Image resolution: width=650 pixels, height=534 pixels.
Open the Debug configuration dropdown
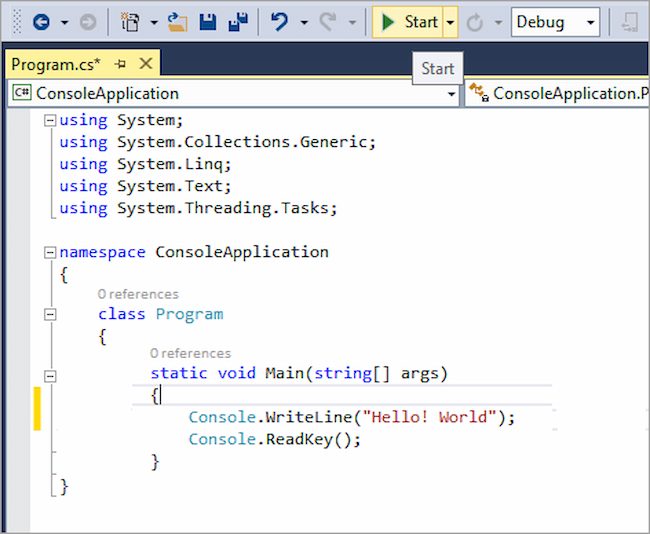pyautogui.click(x=555, y=21)
